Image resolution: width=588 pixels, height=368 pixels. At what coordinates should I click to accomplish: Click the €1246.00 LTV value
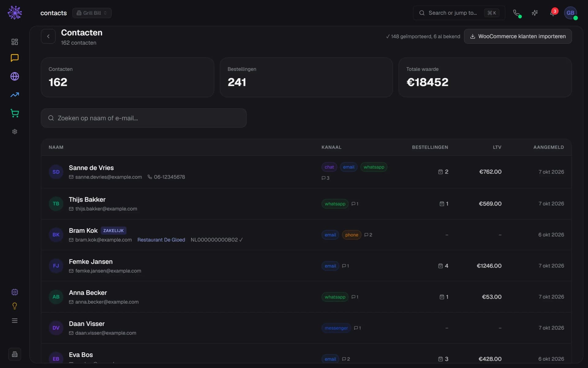489,266
